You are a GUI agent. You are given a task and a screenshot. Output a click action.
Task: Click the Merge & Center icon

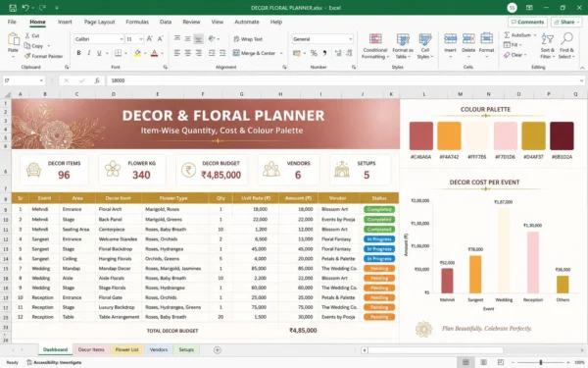[236, 53]
